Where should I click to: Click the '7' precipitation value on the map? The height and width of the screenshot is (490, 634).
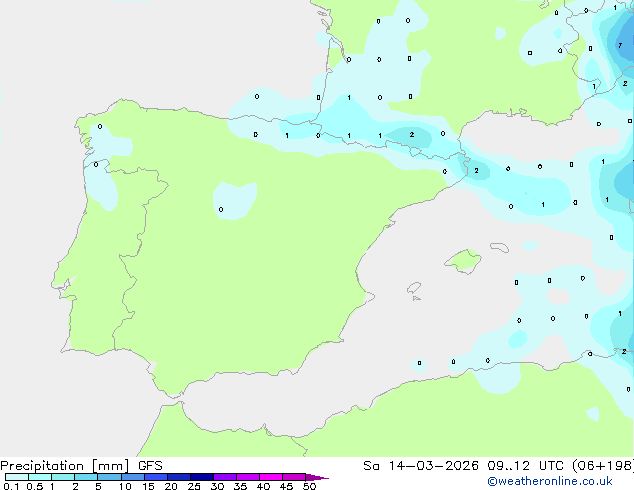click(620, 45)
